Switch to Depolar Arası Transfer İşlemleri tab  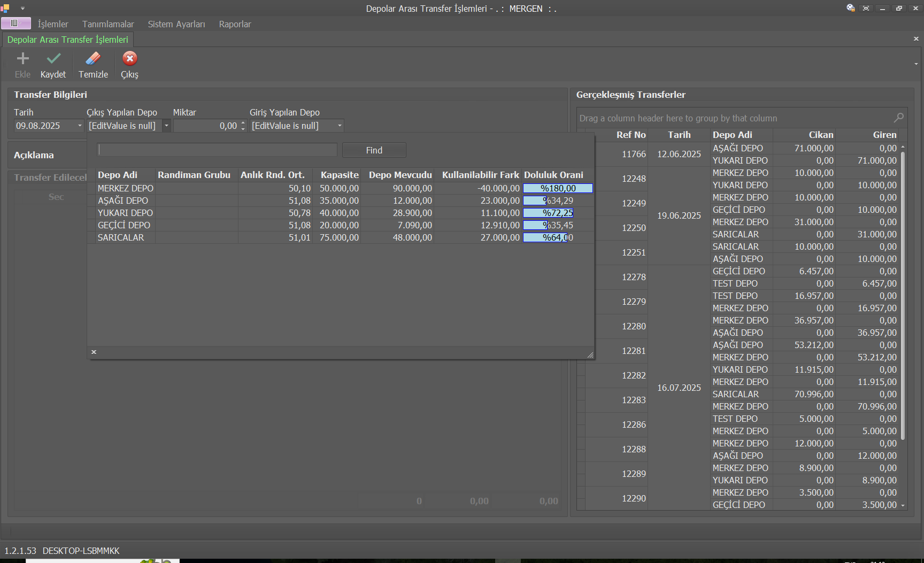coord(68,40)
